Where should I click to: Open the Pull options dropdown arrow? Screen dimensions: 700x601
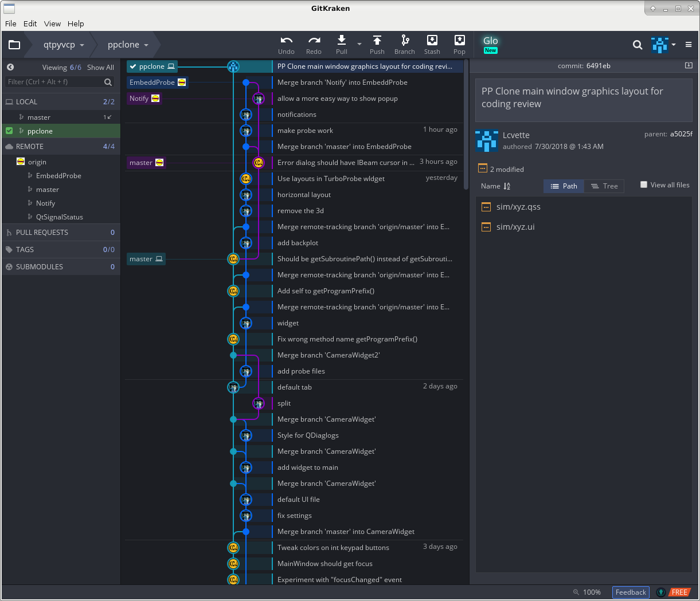[359, 44]
